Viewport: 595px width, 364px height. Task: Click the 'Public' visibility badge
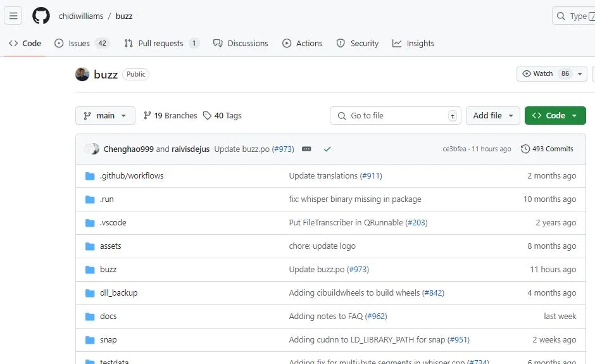coord(136,74)
